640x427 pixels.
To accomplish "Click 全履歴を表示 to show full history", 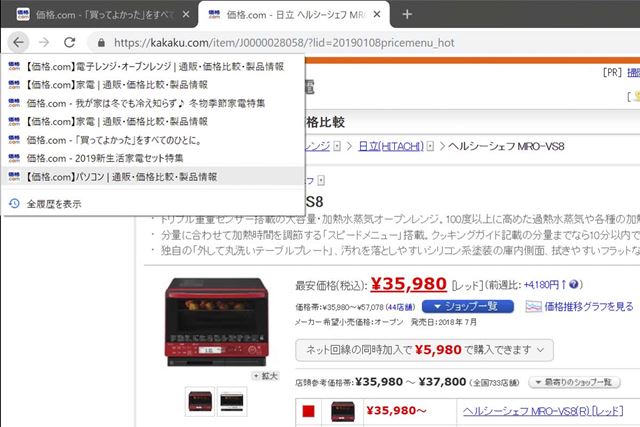I will click(153, 203).
